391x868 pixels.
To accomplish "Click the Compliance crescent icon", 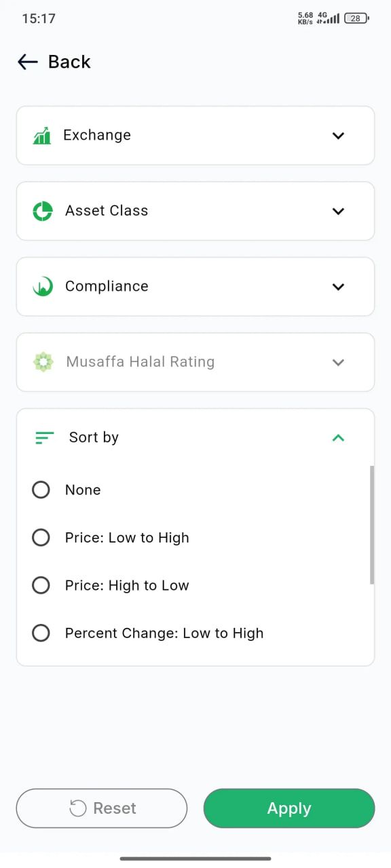I will tap(43, 287).
